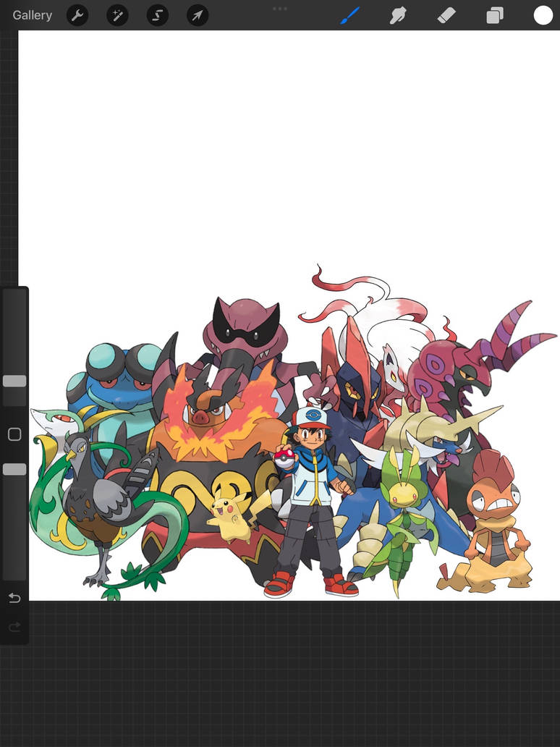Undo the last action
Image resolution: width=560 pixels, height=747 pixels.
[14, 597]
